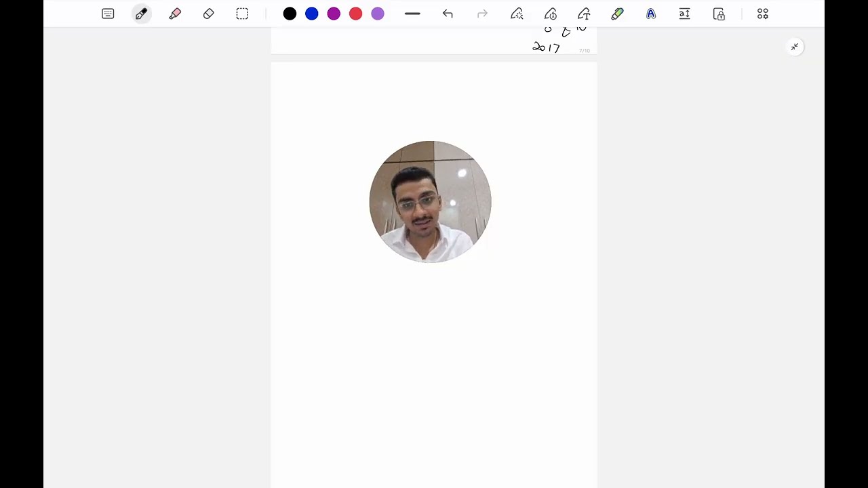This screenshot has height=488, width=868.
Task: Open the text box insertion tool
Action: point(684,14)
